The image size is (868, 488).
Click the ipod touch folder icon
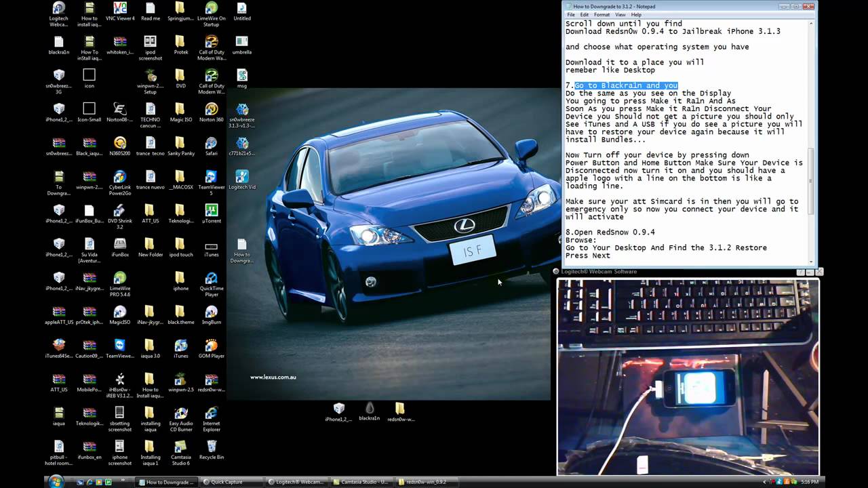click(x=180, y=247)
